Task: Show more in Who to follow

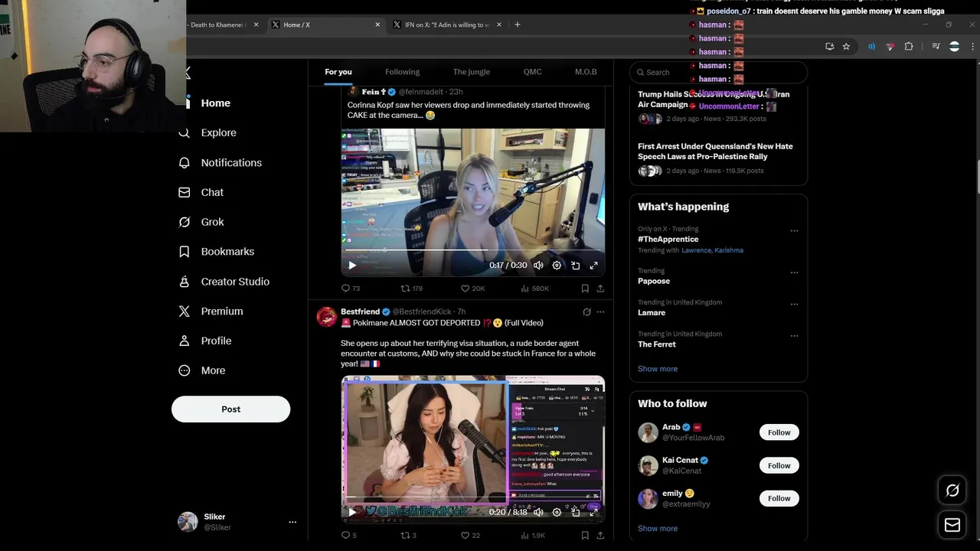Action: pyautogui.click(x=658, y=529)
